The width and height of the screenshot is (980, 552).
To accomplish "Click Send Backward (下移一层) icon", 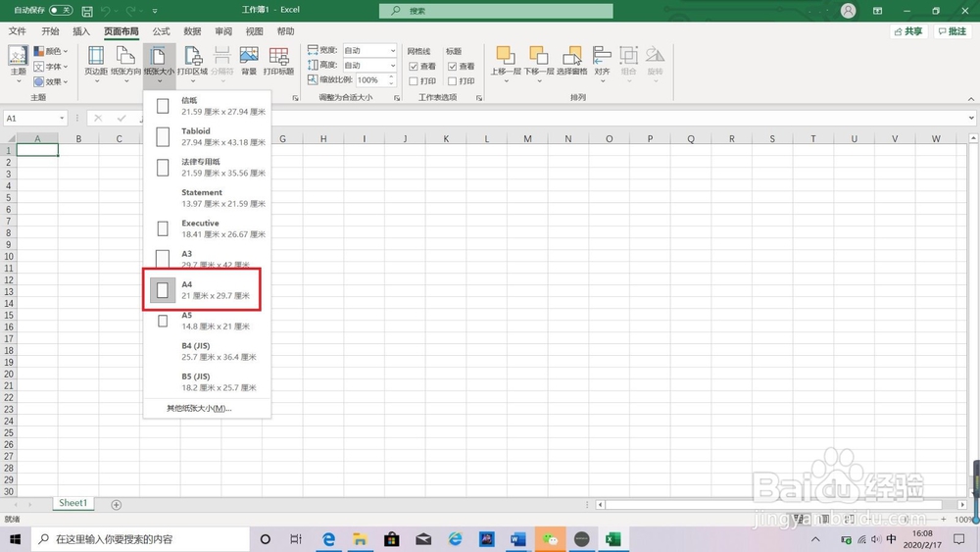I will point(538,55).
